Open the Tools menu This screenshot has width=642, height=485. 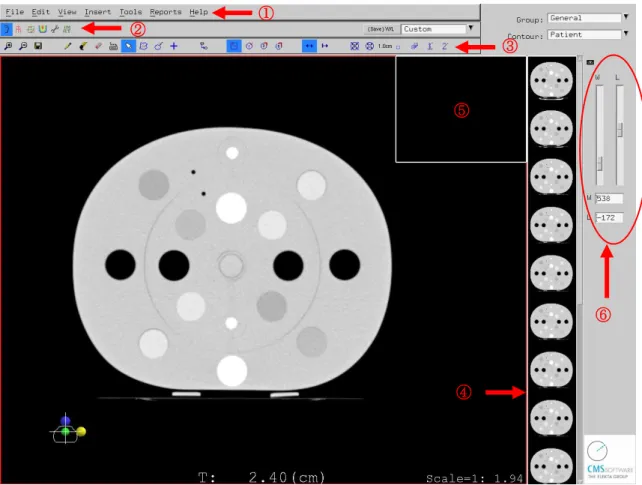(131, 12)
